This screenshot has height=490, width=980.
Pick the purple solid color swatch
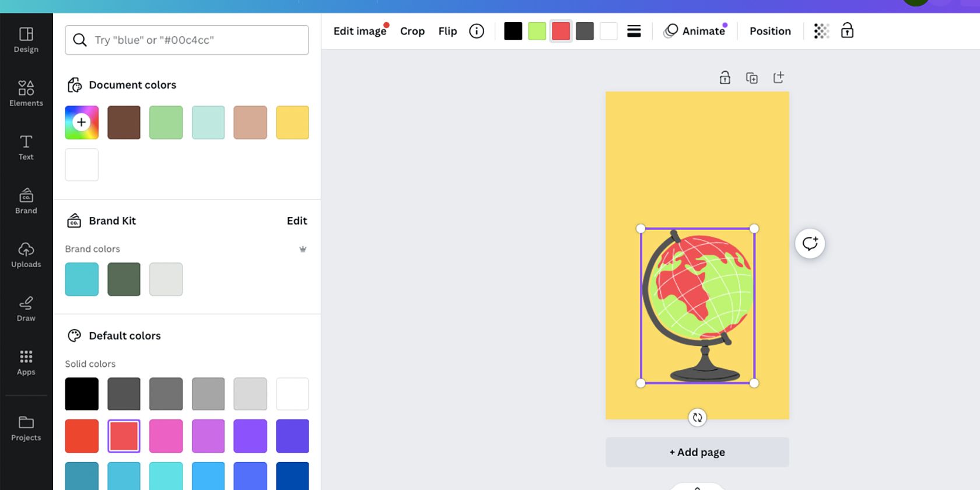click(250, 436)
